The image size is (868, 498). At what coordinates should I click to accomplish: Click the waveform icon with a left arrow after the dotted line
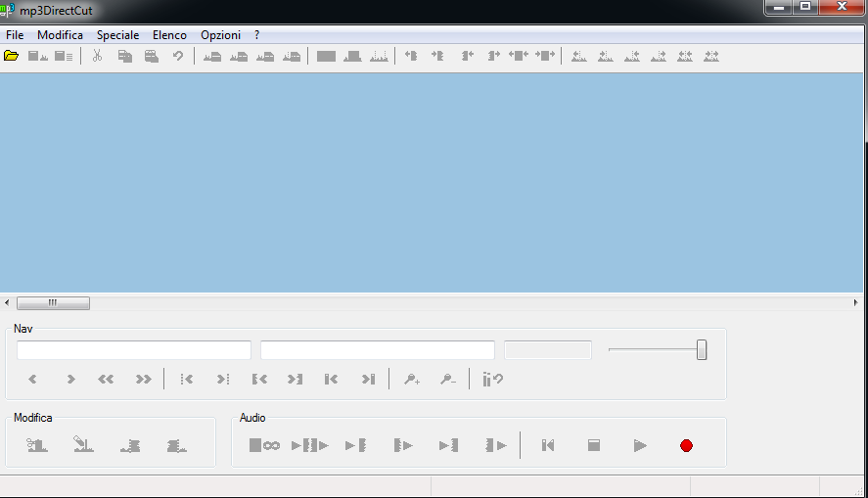point(632,56)
